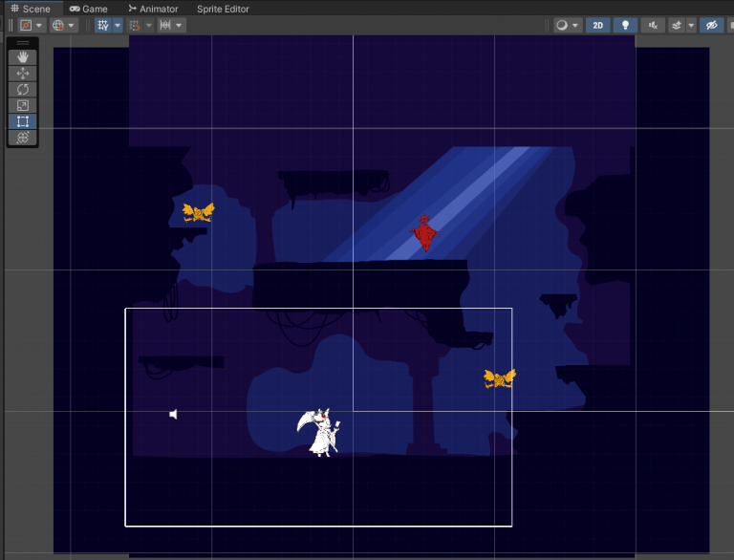Toggle hidden objects scene visibility
This screenshot has width=734, height=560.
click(711, 26)
